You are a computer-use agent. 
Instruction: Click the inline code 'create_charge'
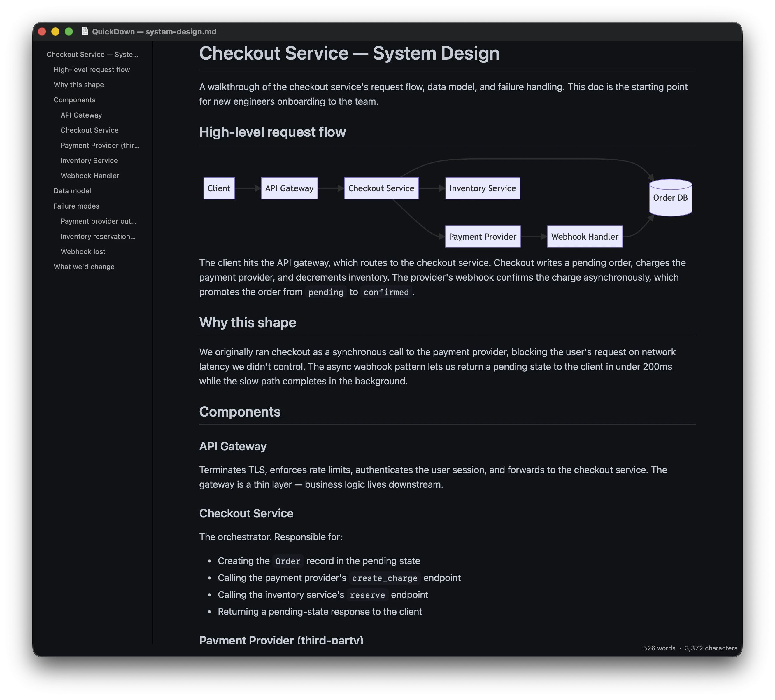[384, 578]
